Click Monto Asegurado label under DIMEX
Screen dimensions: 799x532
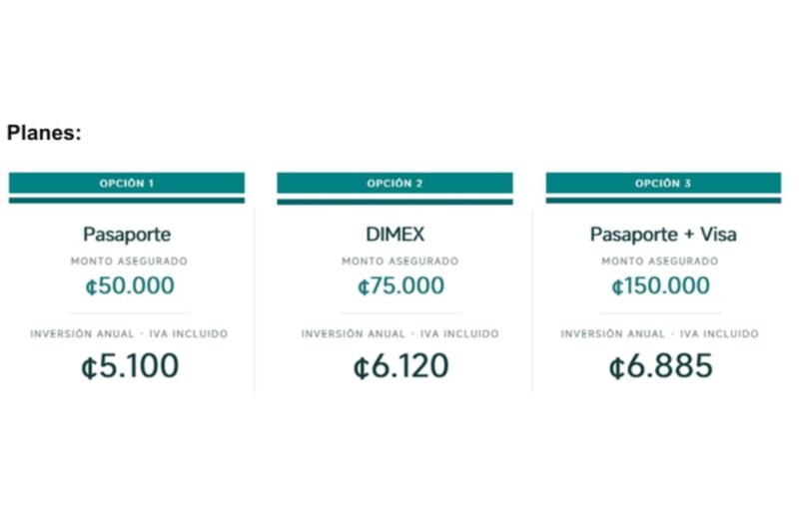[400, 262]
